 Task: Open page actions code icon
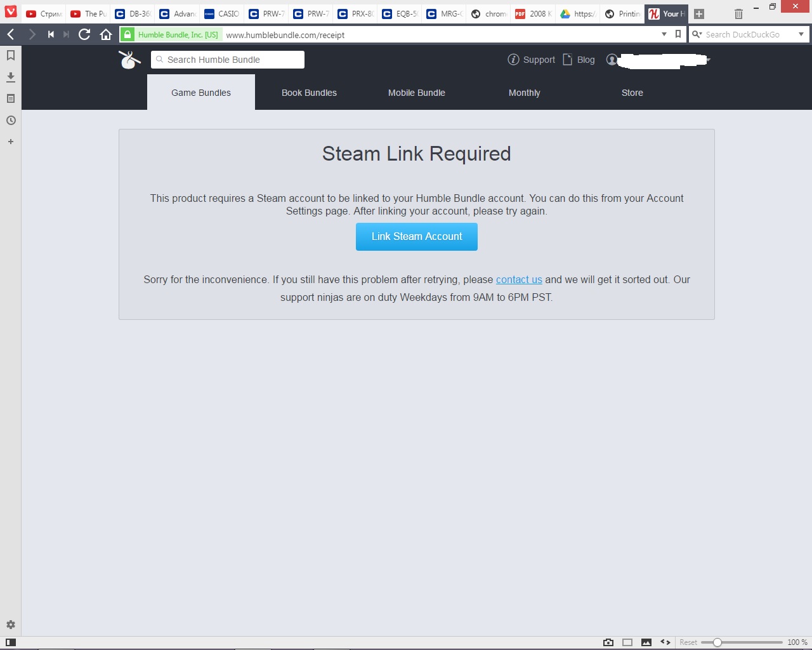coord(665,642)
